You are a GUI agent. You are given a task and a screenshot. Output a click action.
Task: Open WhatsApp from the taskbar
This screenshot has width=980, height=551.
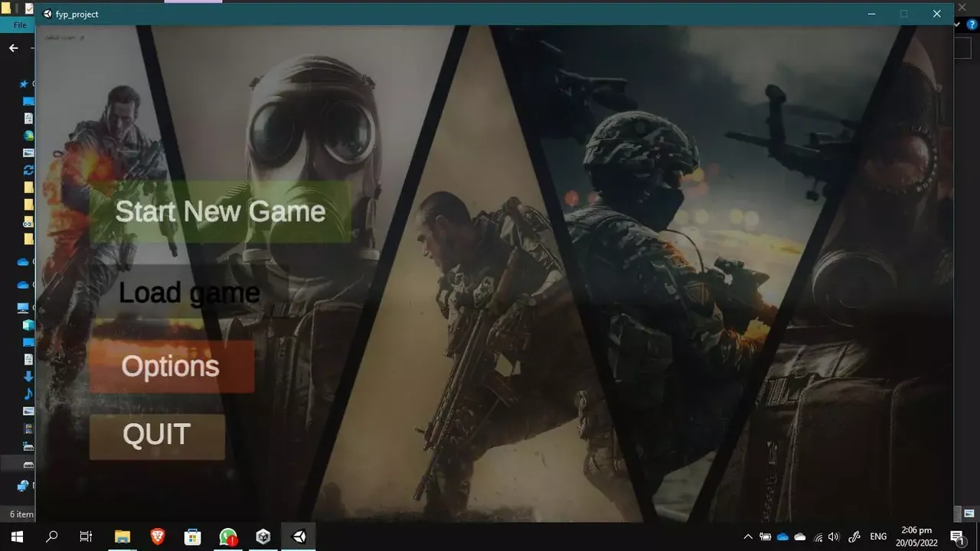(228, 536)
